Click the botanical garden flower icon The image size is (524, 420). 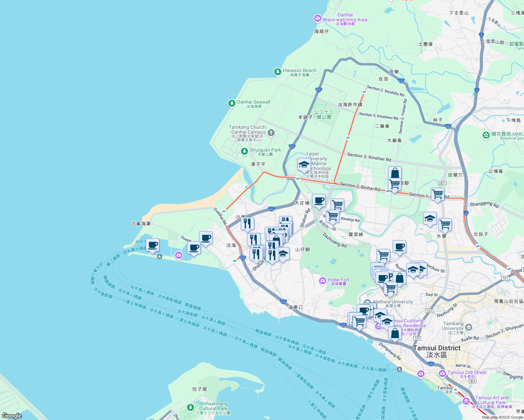pos(486,135)
